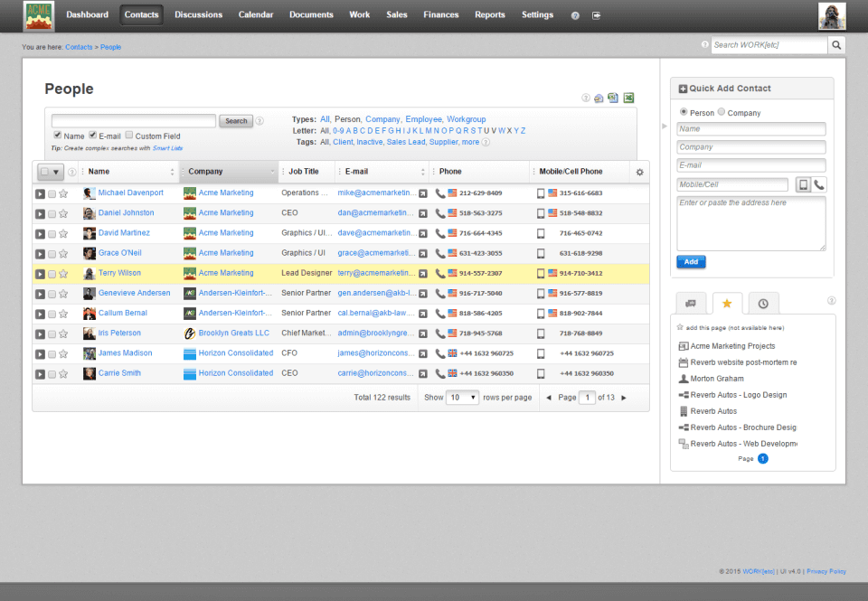Click the Name field in Quick Add Contact
Image resolution: width=868 pixels, height=601 pixels.
750,129
